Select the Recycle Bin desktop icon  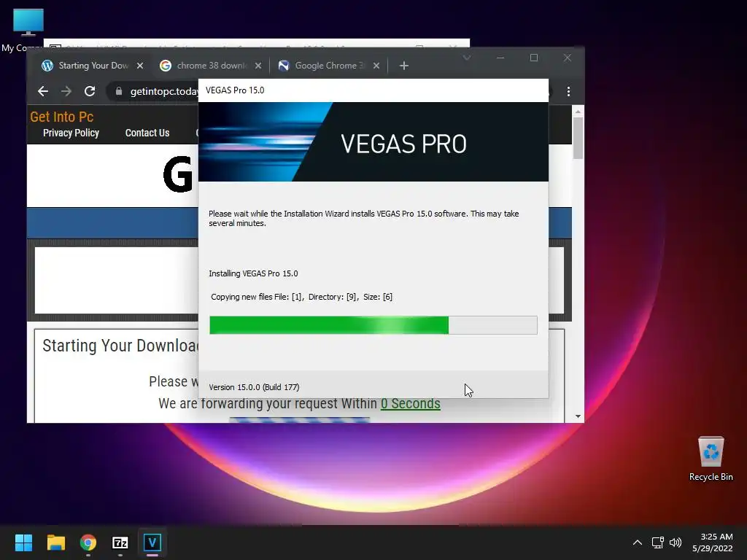(x=711, y=458)
